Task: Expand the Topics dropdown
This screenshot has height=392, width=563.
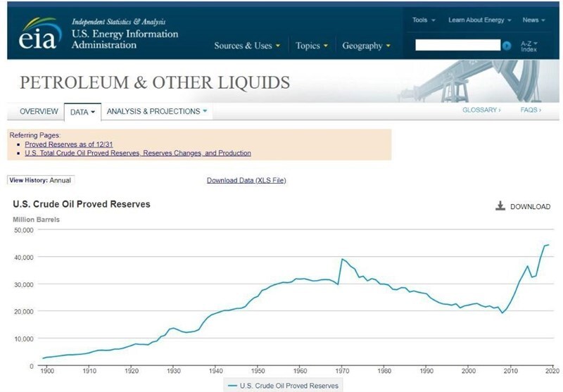Action: [312, 46]
